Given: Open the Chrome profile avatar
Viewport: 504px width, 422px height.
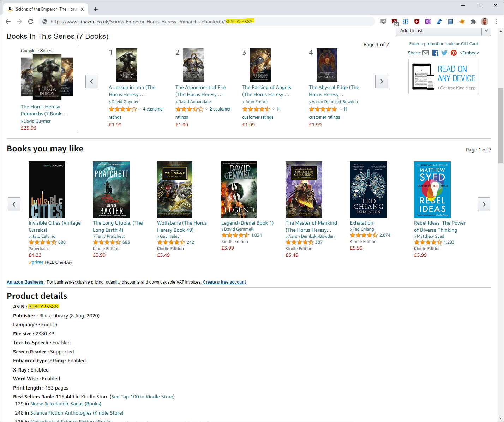Looking at the screenshot, I should tap(485, 22).
